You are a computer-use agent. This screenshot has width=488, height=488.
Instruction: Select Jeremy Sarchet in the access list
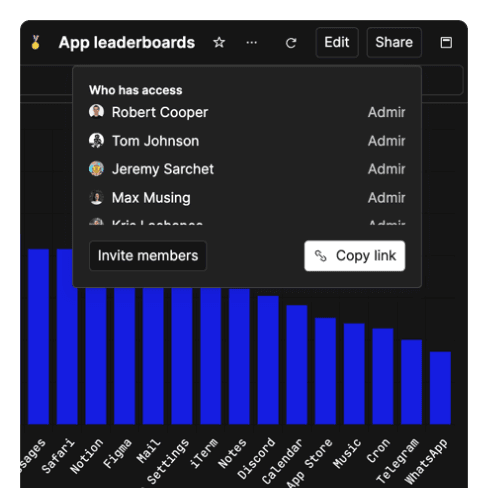(247, 169)
